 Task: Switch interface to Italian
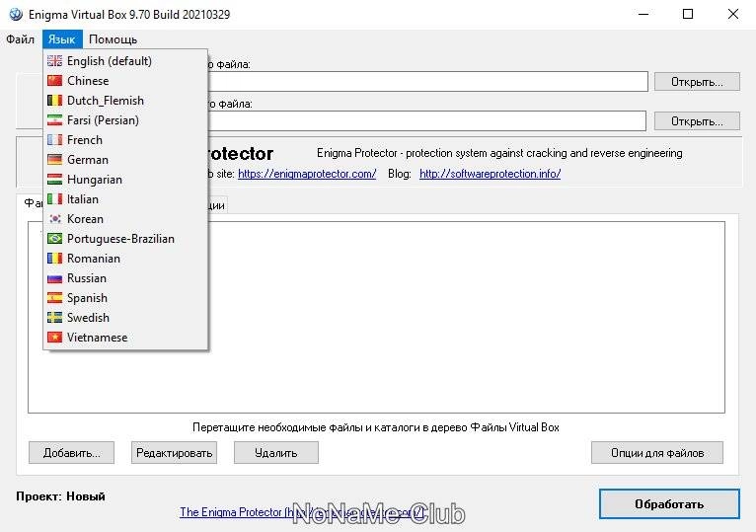(125, 199)
